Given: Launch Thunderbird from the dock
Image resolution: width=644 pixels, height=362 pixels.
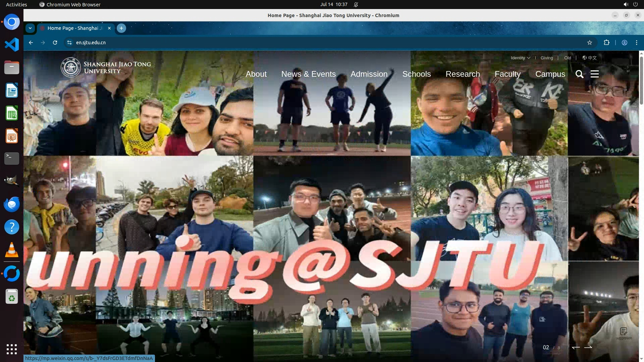Looking at the screenshot, I should [x=12, y=204].
